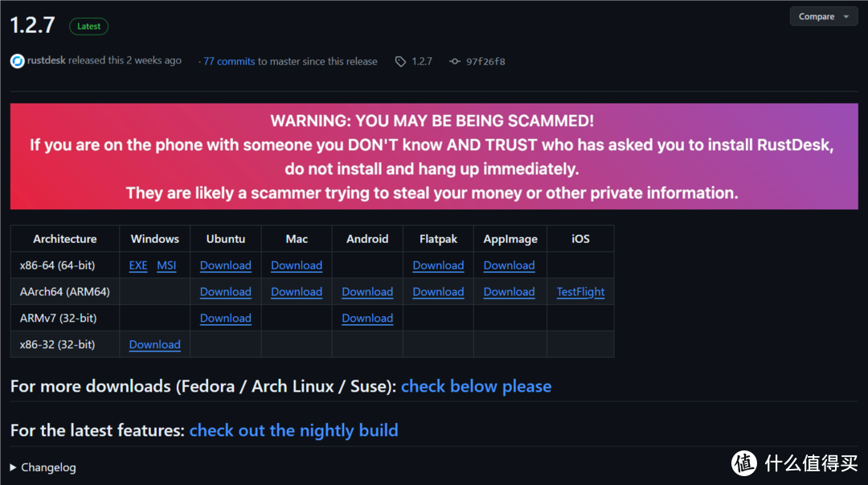Follow the 'check below please' link

tap(476, 386)
